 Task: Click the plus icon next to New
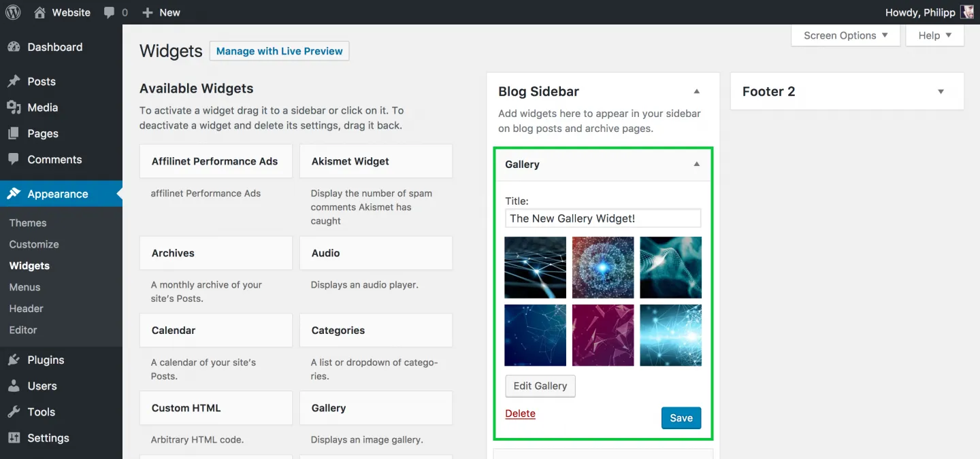(148, 12)
